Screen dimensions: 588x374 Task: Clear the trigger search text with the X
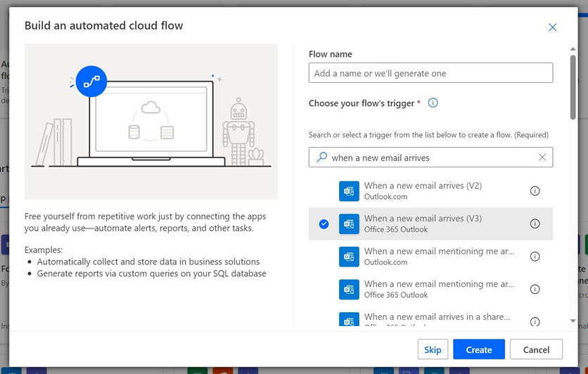(x=542, y=157)
